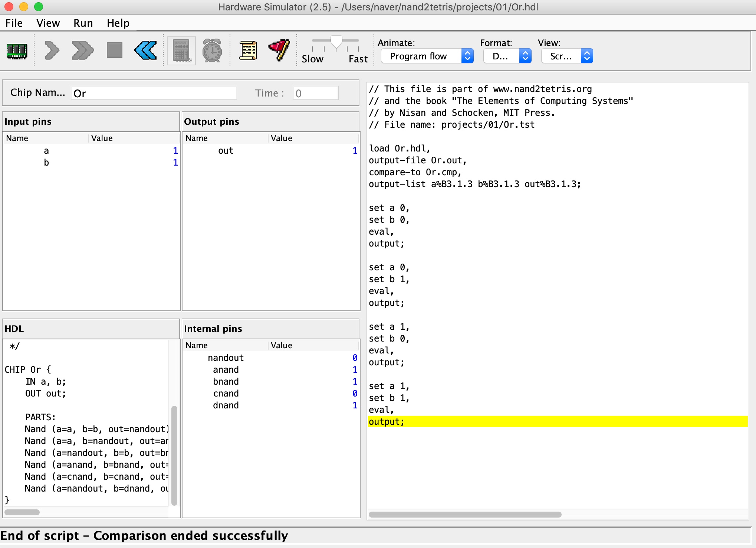Click the Internal pins Name column header
The image size is (756, 548).
point(226,345)
